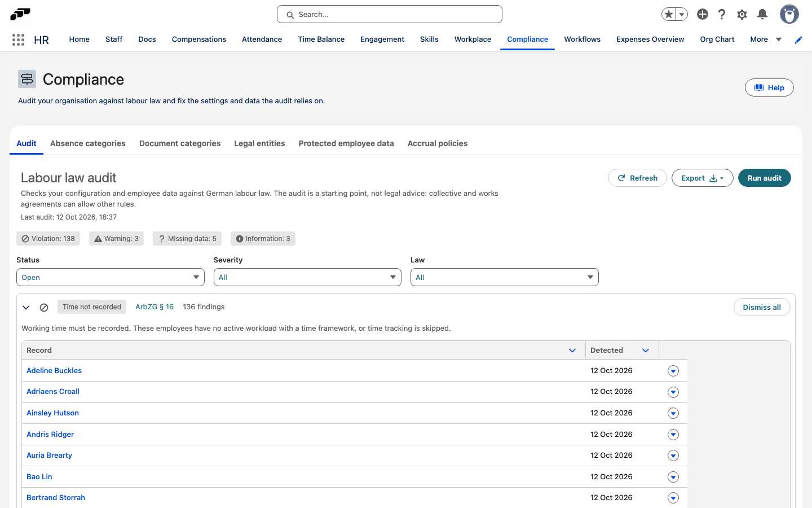Open row actions for Bao Lin
Image resolution: width=812 pixels, height=508 pixels.
pos(673,477)
